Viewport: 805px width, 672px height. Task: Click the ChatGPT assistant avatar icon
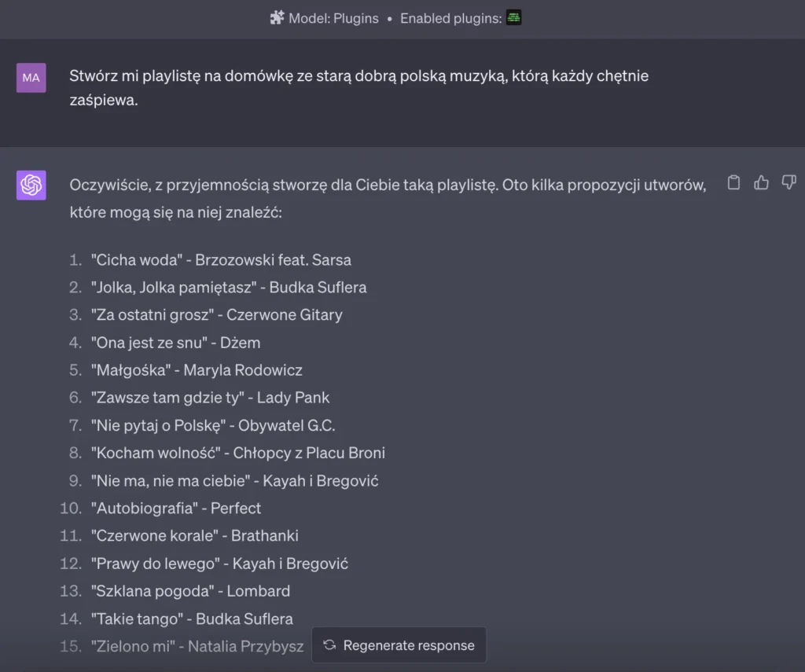pyautogui.click(x=31, y=185)
